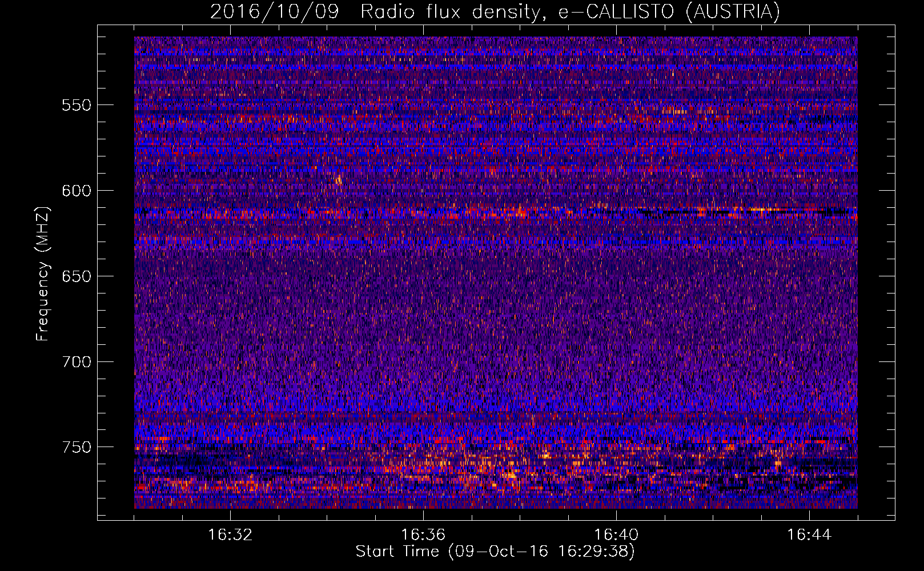Click the 16:32 time tick label

click(230, 535)
